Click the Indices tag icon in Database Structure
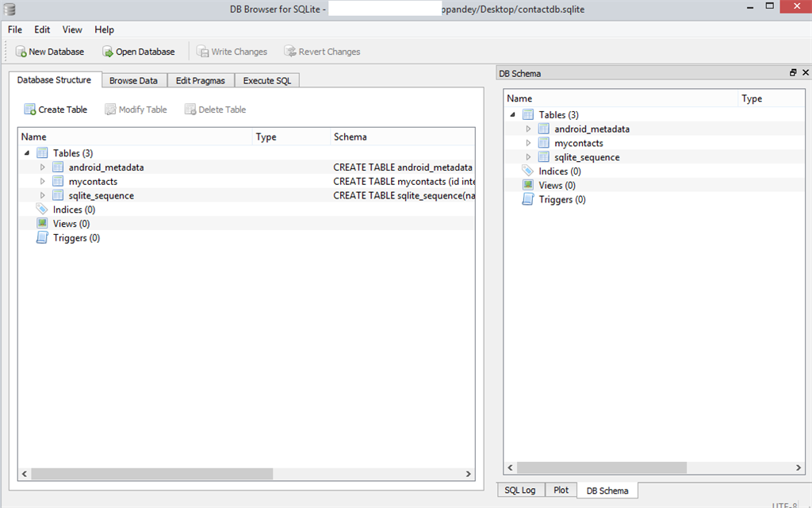 (42, 209)
